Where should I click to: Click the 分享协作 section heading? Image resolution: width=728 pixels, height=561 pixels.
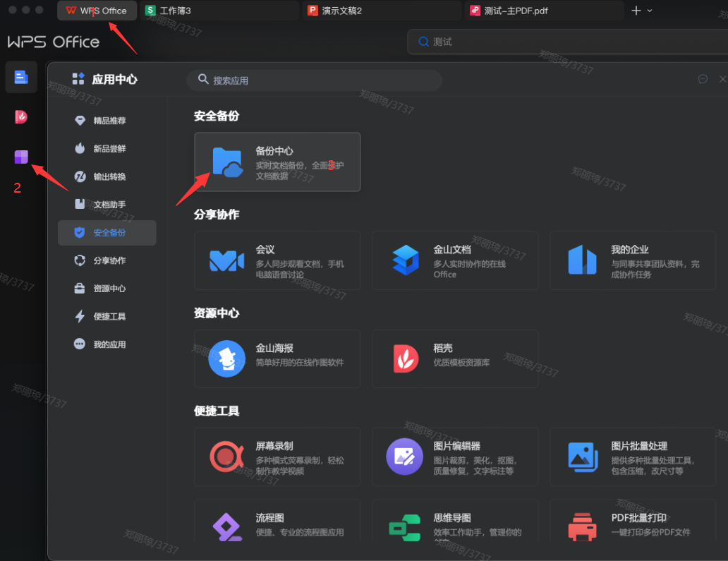(x=217, y=215)
